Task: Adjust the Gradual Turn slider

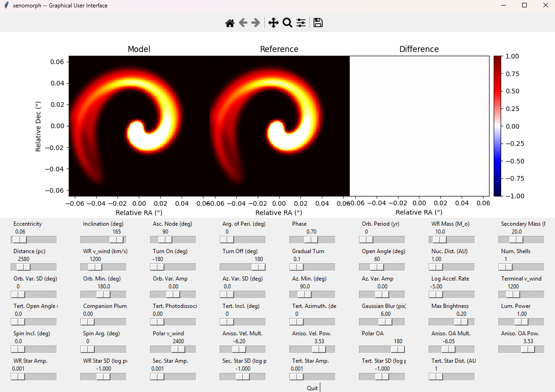Action: [x=312, y=267]
